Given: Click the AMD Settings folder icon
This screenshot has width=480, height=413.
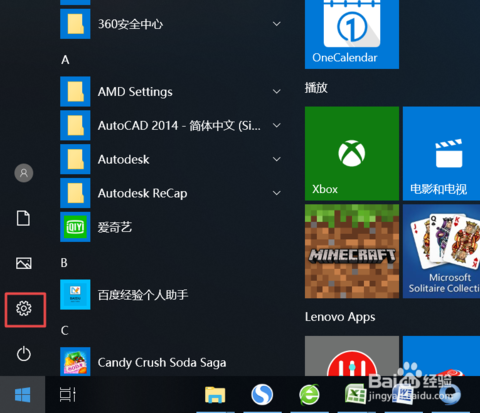Looking at the screenshot, I should [x=75, y=92].
